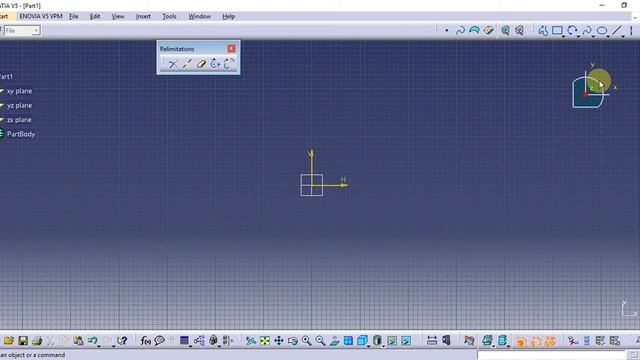Click the Shading view mode cylinder icon
640x360 pixels.
click(377, 340)
